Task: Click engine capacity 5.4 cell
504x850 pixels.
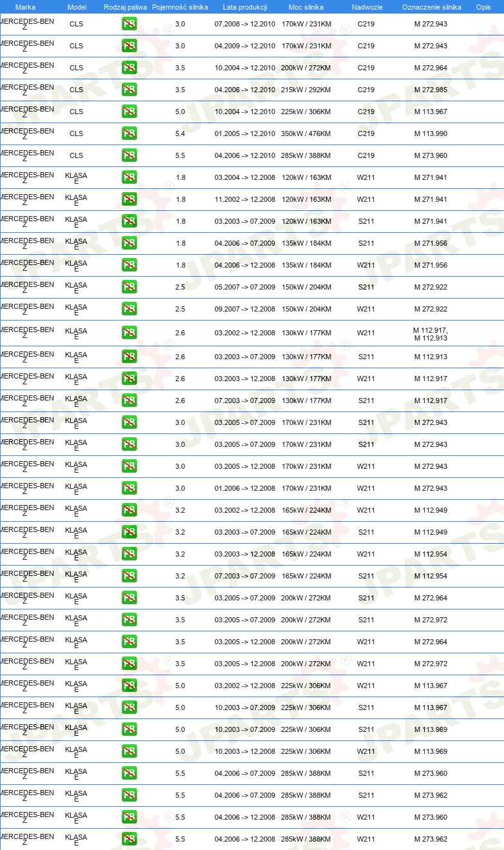Action: pyautogui.click(x=180, y=133)
